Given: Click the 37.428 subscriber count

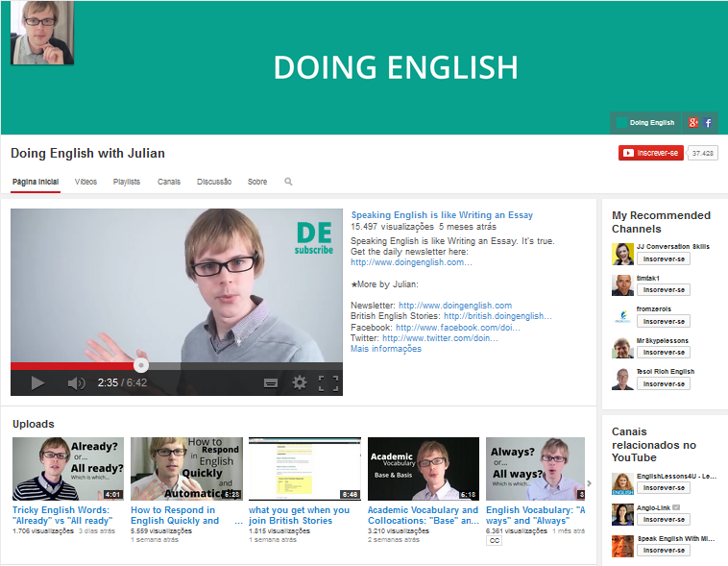Looking at the screenshot, I should click(x=702, y=153).
